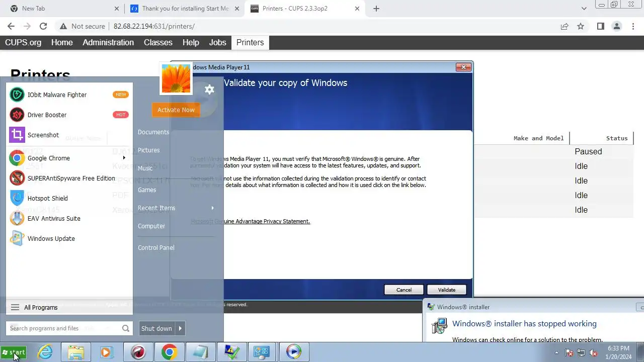
Task: Open the Screenshot tool in start menu
Action: click(x=69, y=135)
